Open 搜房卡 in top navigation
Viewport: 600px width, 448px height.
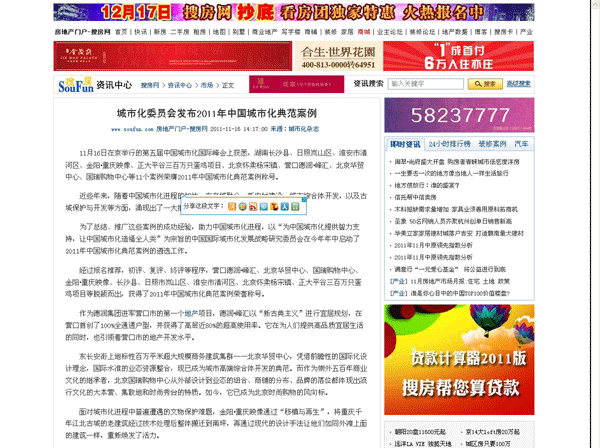pos(504,32)
